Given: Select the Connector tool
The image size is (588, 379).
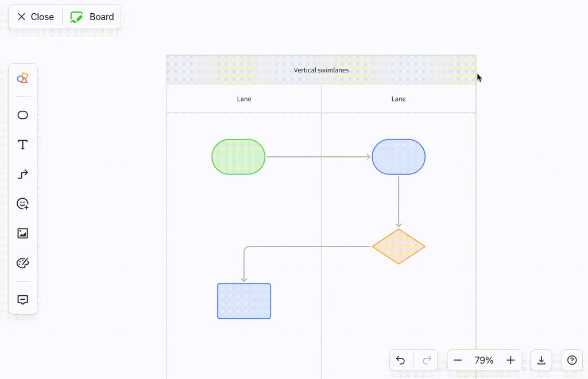Looking at the screenshot, I should tap(22, 174).
